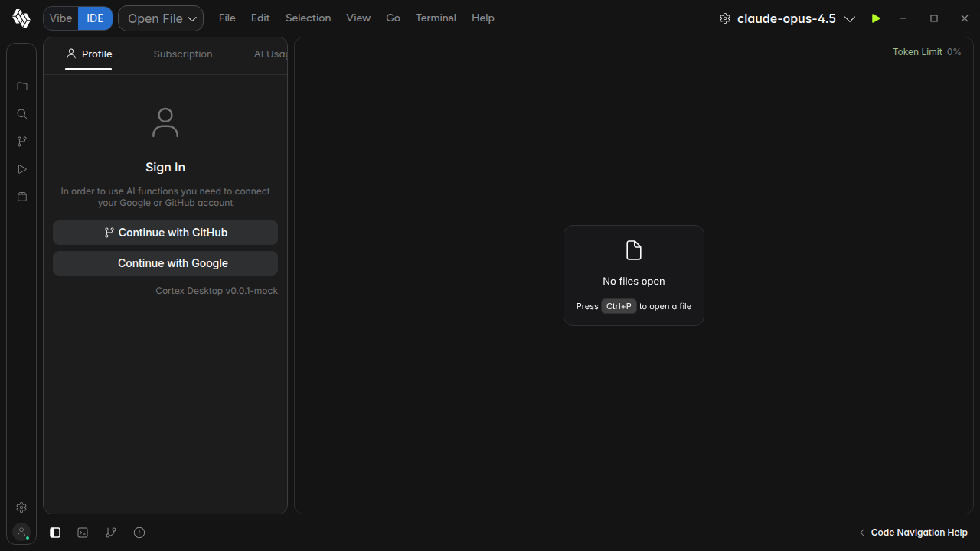This screenshot has height=551, width=980.
Task: Switch to Vibe mode
Action: [x=60, y=18]
